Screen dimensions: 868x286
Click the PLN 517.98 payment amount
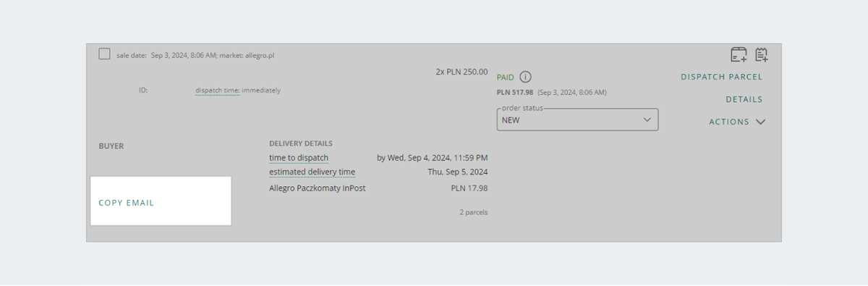click(515, 93)
